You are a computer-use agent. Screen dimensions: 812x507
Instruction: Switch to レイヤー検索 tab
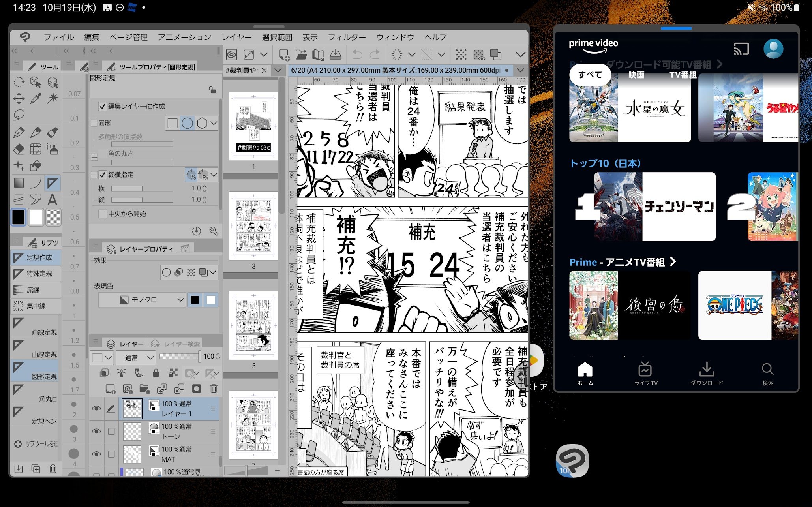click(176, 344)
